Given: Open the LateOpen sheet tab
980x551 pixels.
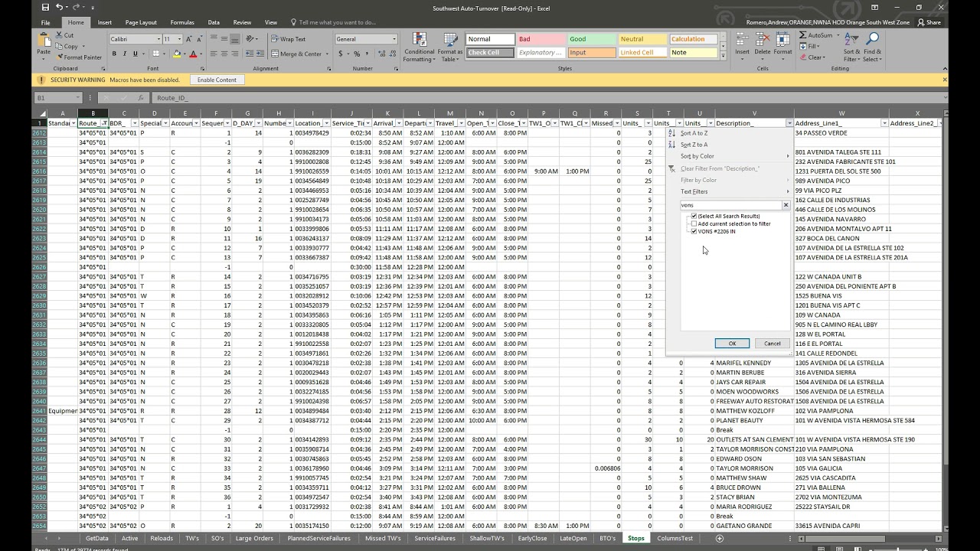Looking at the screenshot, I should tap(573, 538).
